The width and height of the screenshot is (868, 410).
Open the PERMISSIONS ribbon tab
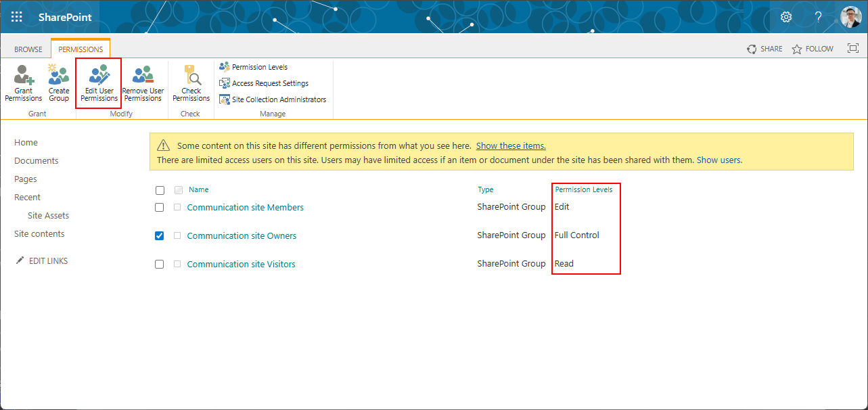80,48
